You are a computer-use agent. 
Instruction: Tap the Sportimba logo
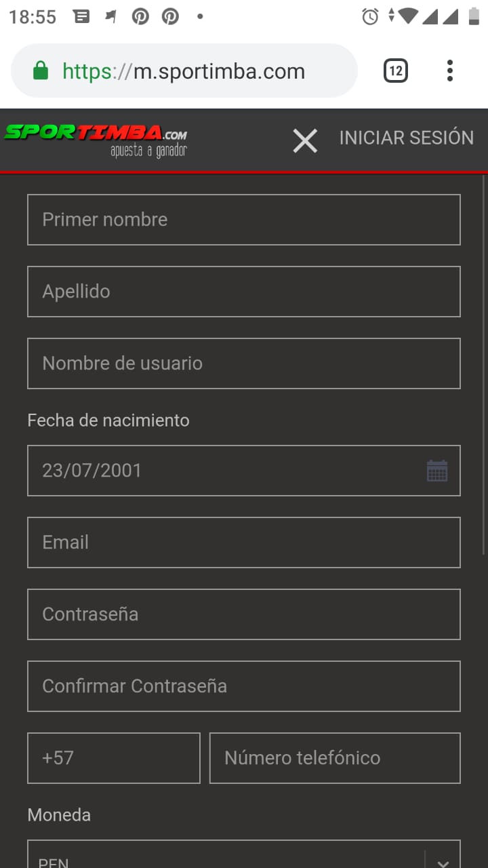click(96, 139)
